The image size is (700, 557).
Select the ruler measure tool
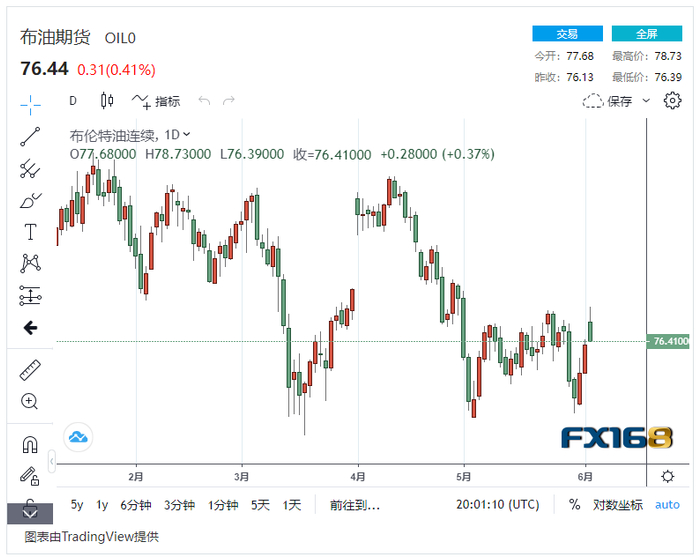pos(30,370)
